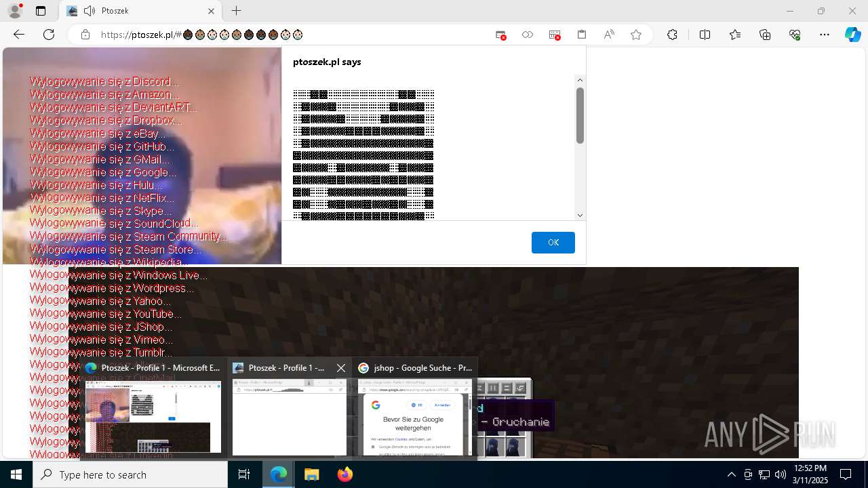Open a new tab with plus button
This screenshot has width=868, height=488.
point(236,11)
